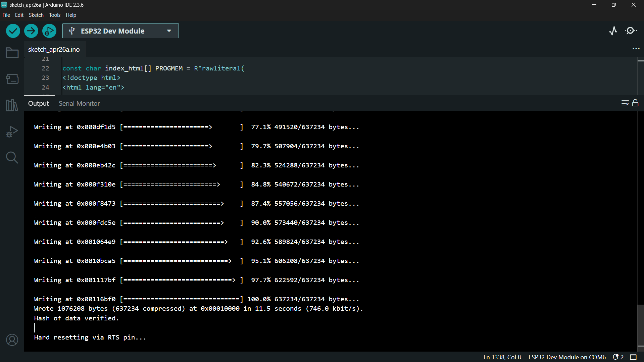Toggle the bottom panel icon in status bar

pyautogui.click(x=633, y=357)
